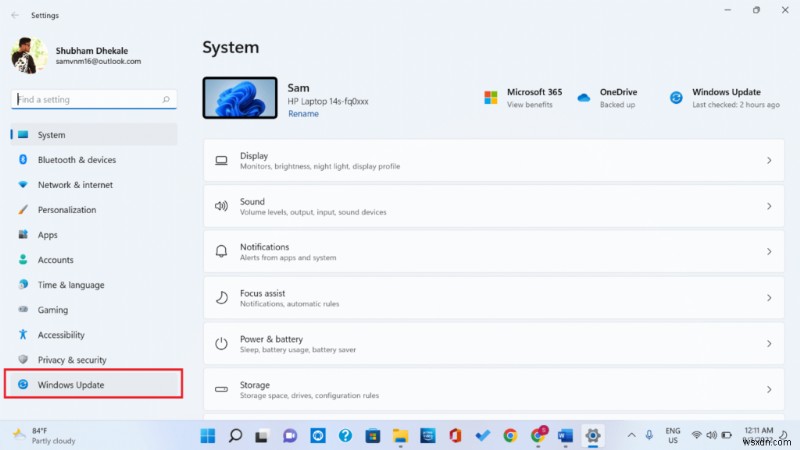Select System in the sidebar

coord(94,135)
